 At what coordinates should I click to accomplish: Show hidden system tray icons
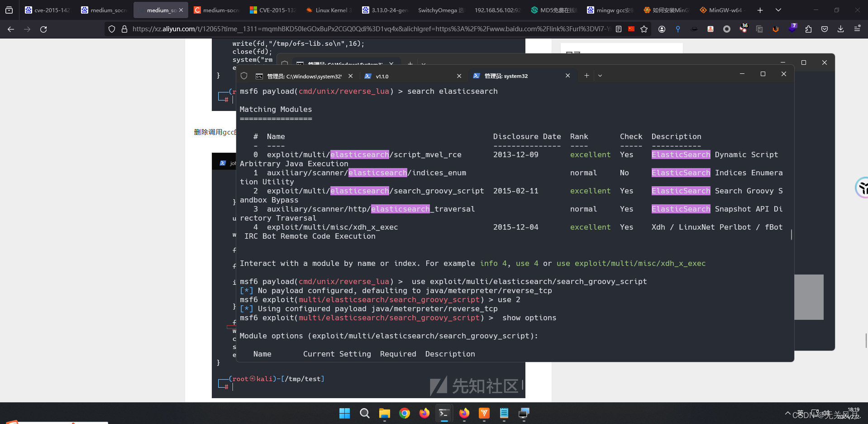pyautogui.click(x=788, y=413)
